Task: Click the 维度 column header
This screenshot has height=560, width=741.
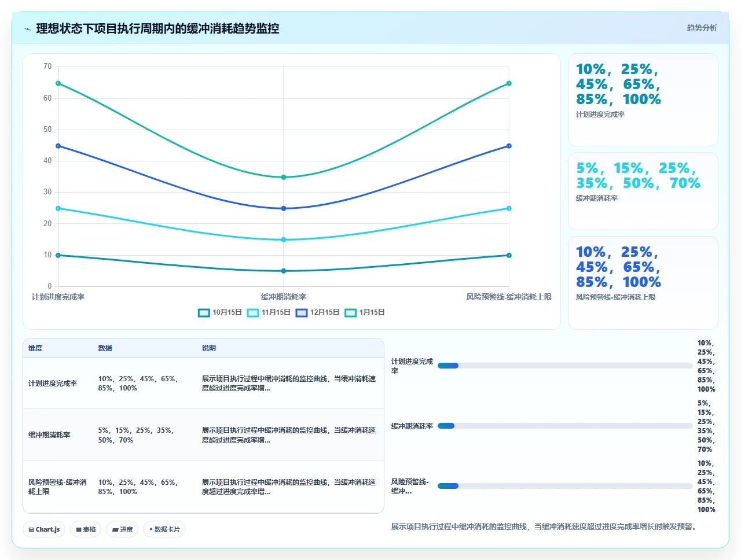Action: (35, 348)
